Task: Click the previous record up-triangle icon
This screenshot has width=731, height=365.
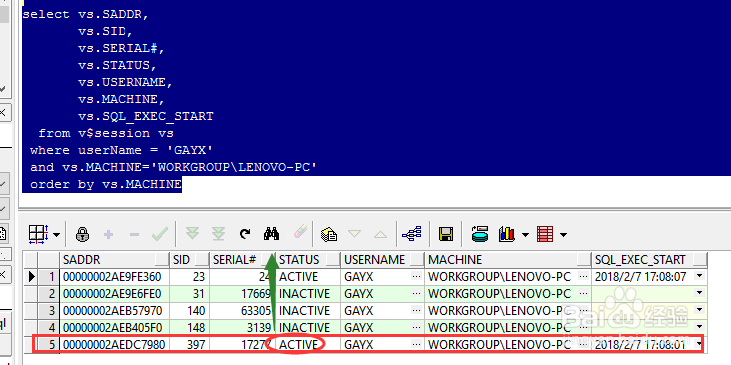Action: (x=380, y=234)
